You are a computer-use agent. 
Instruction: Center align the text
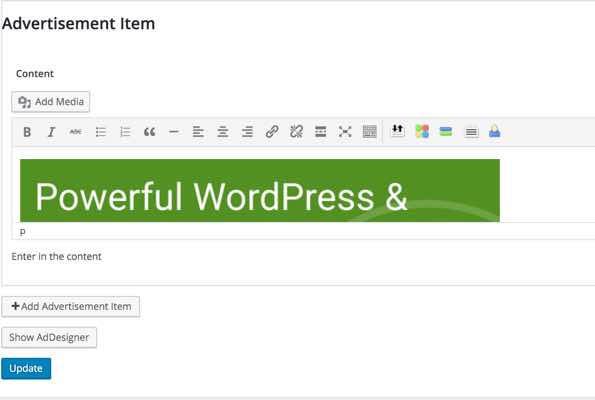point(223,132)
